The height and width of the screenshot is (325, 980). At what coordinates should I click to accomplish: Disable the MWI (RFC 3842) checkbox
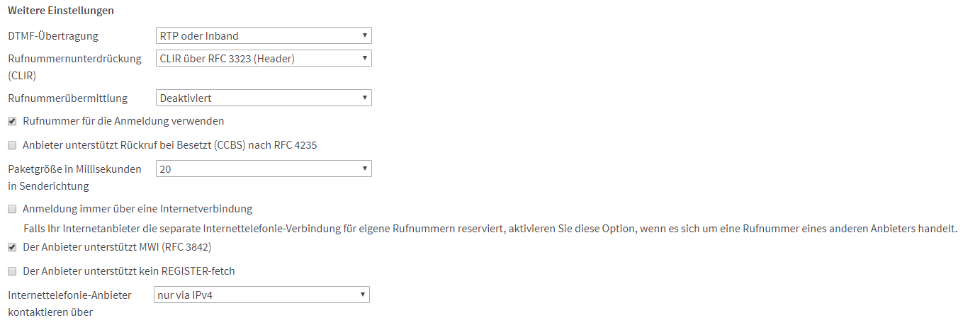12,247
